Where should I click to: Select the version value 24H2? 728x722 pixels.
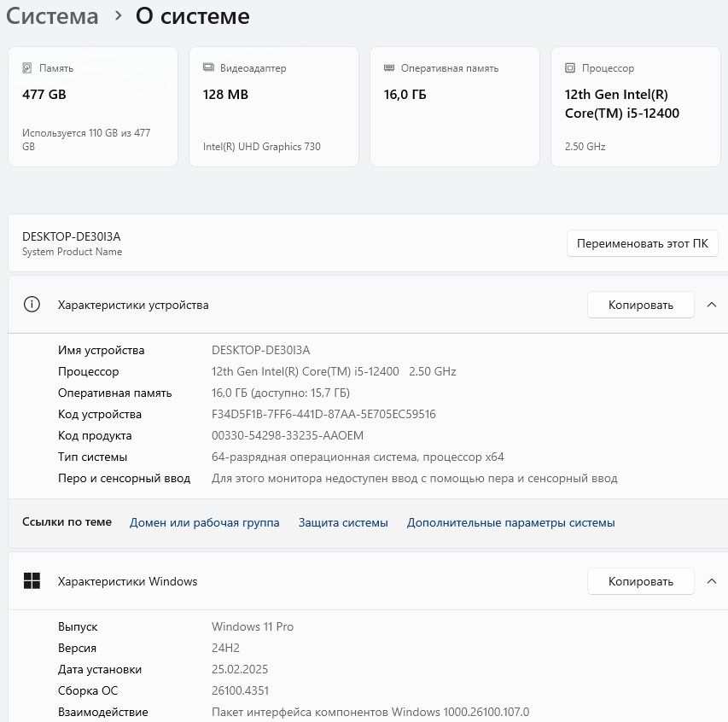tap(225, 648)
